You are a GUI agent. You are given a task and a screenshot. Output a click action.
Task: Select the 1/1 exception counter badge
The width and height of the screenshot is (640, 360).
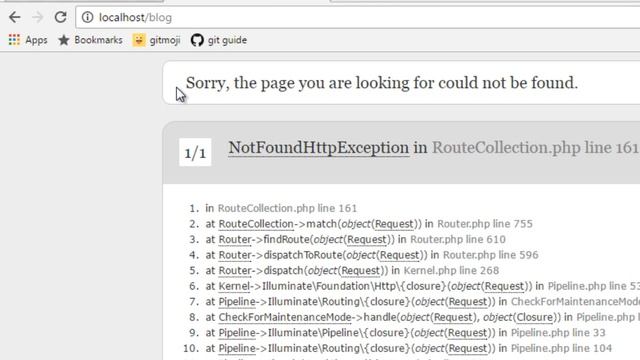tap(195, 153)
